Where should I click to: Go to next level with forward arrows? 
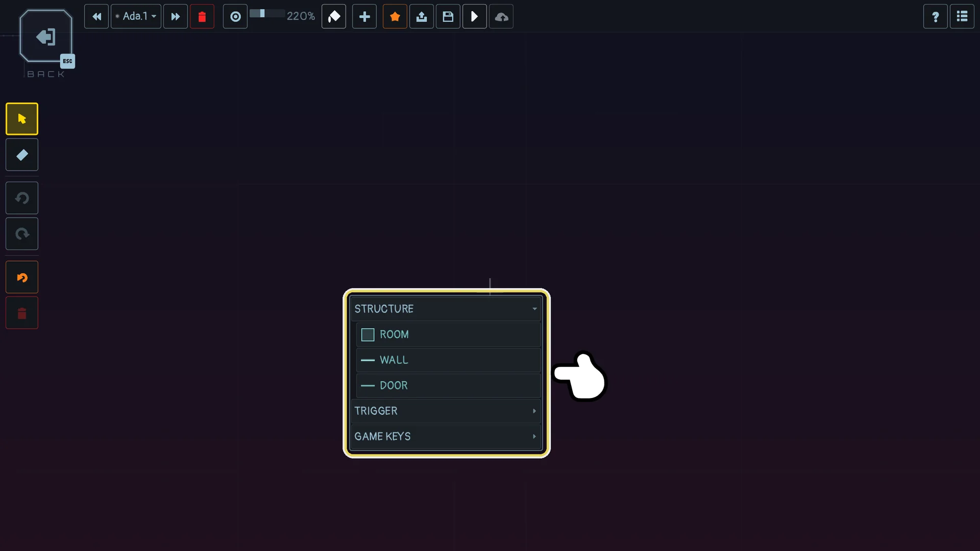tap(176, 16)
